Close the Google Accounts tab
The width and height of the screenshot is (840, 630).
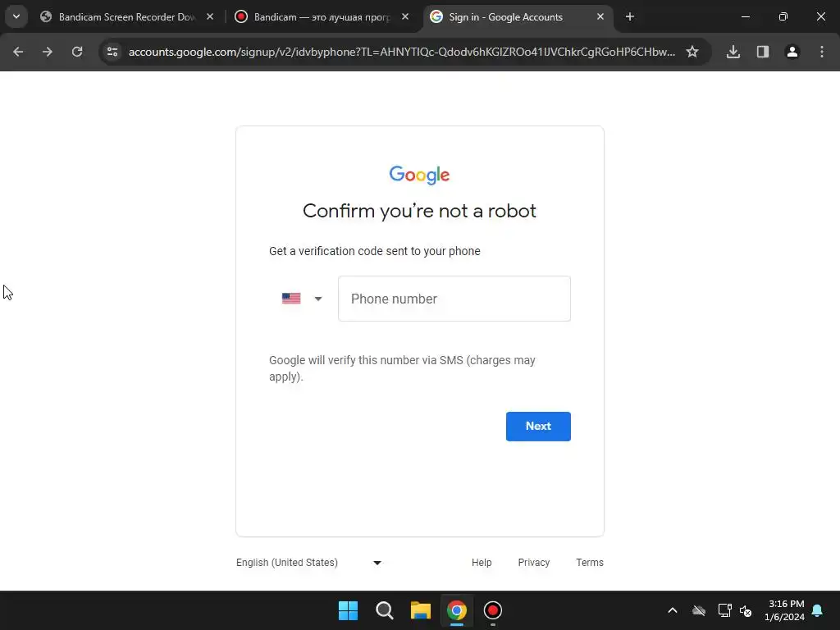[600, 17]
